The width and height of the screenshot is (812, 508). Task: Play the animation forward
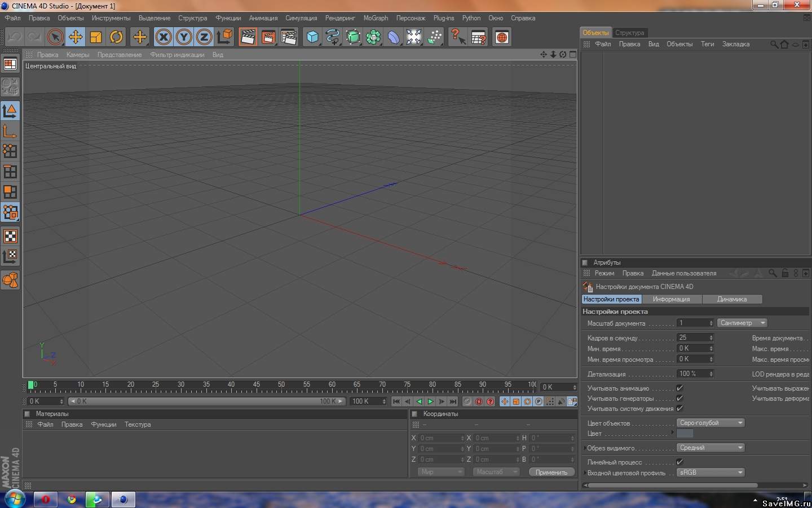coord(430,401)
